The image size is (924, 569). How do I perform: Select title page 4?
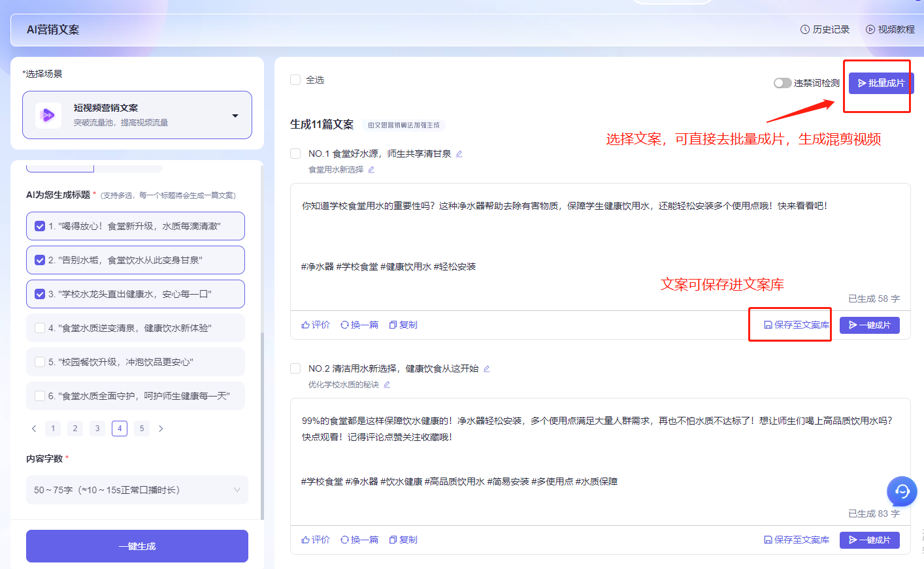(120, 429)
